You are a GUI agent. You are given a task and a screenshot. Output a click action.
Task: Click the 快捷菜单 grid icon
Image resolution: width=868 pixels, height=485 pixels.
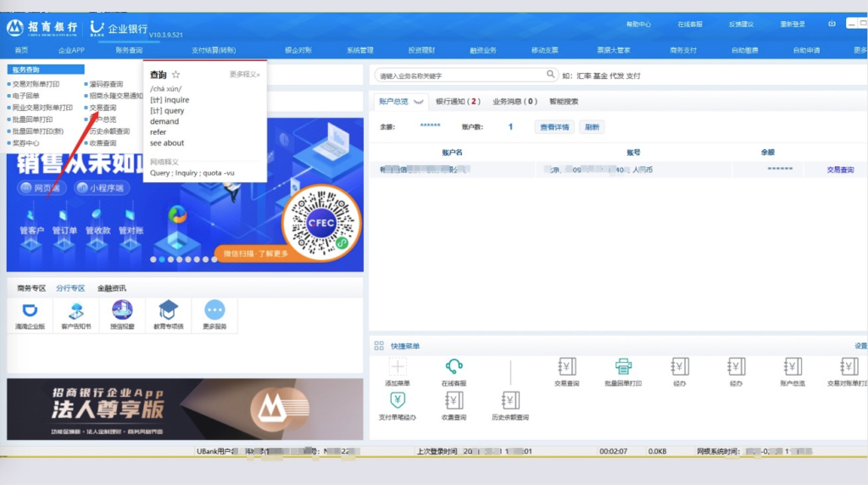coord(379,345)
